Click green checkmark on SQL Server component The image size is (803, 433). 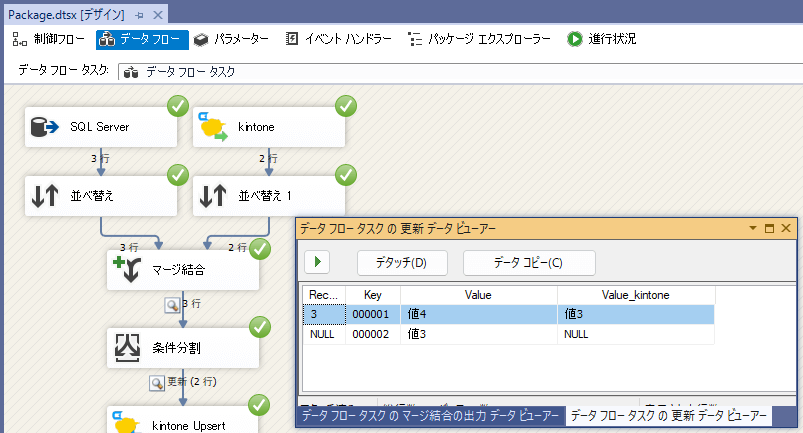178,106
